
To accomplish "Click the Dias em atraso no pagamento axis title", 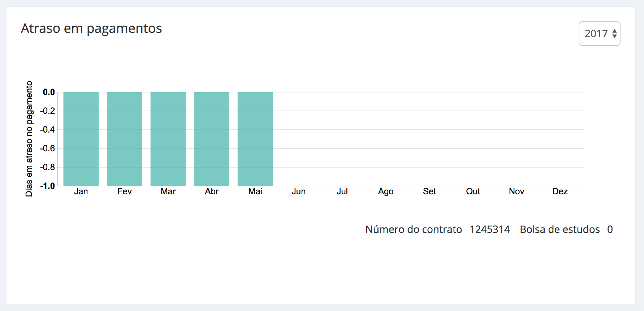I will tap(29, 139).
